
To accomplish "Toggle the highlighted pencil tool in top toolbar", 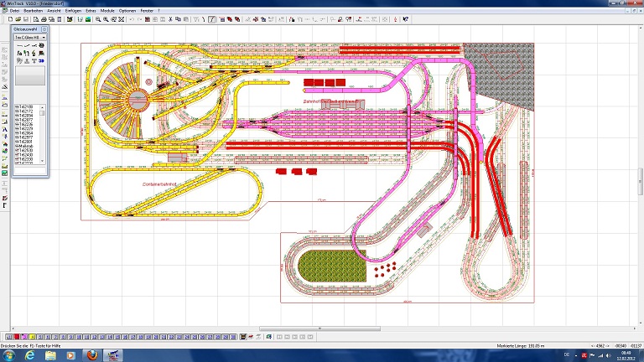I will click(211, 18).
